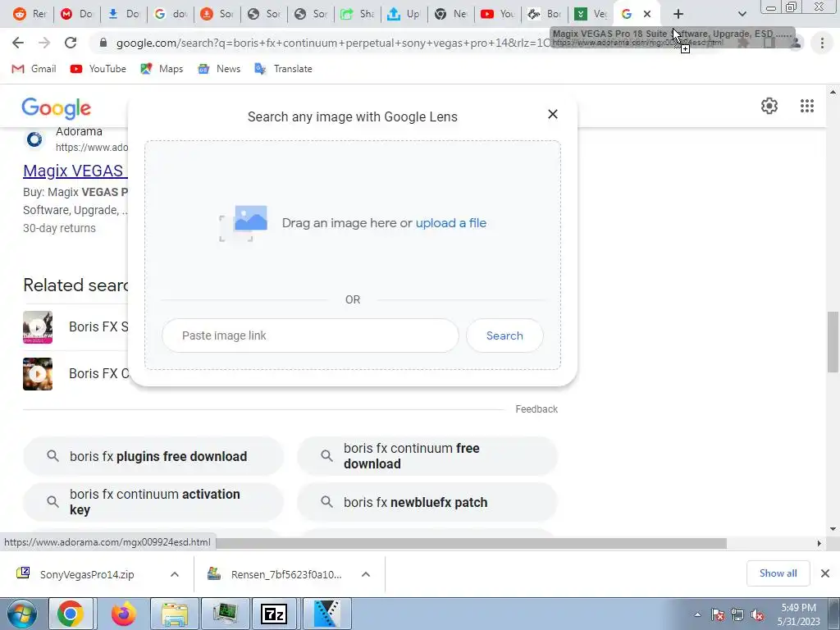Go back to previous page
Screen dimensions: 840x630
coord(18,43)
